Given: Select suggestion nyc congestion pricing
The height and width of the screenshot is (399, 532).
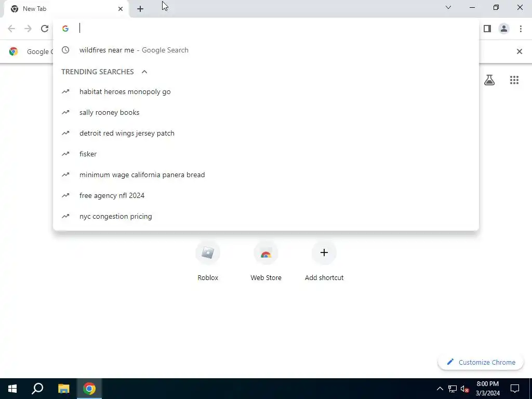Looking at the screenshot, I should 266,216.
